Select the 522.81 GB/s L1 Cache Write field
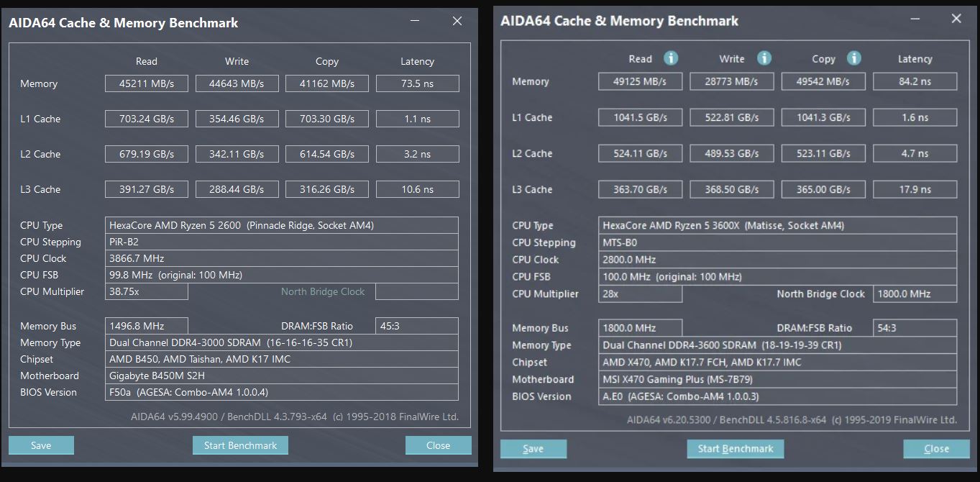980x482 pixels. pyautogui.click(x=731, y=117)
